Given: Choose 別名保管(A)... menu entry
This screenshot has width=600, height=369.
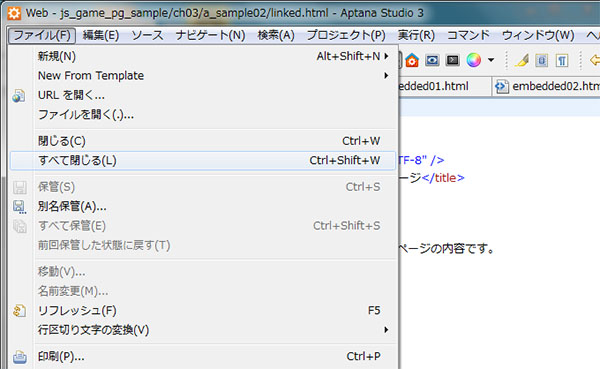Looking at the screenshot, I should 203,206.
